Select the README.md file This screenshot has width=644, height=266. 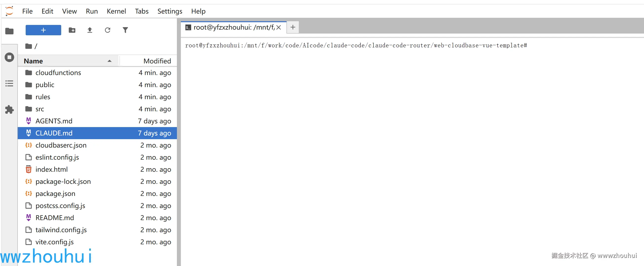click(x=97, y=218)
